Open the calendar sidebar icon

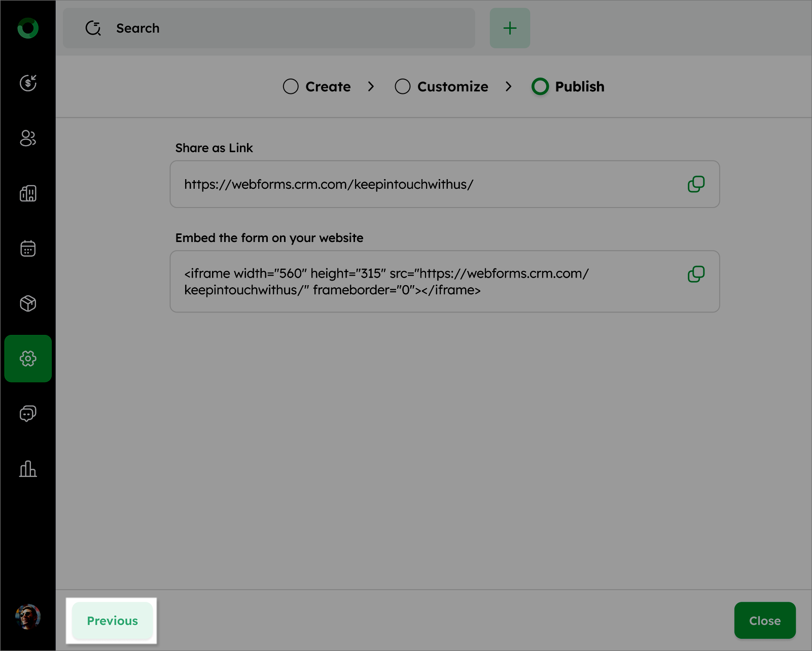click(28, 248)
